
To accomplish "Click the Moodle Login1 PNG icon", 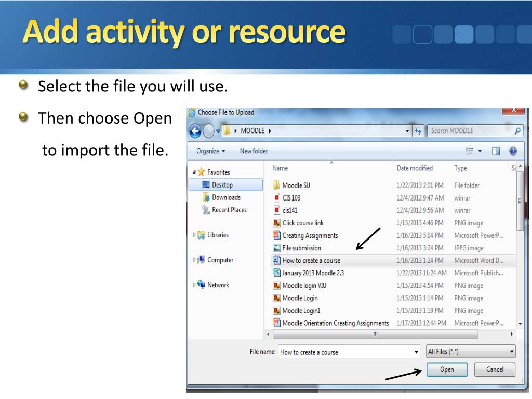I will click(276, 311).
